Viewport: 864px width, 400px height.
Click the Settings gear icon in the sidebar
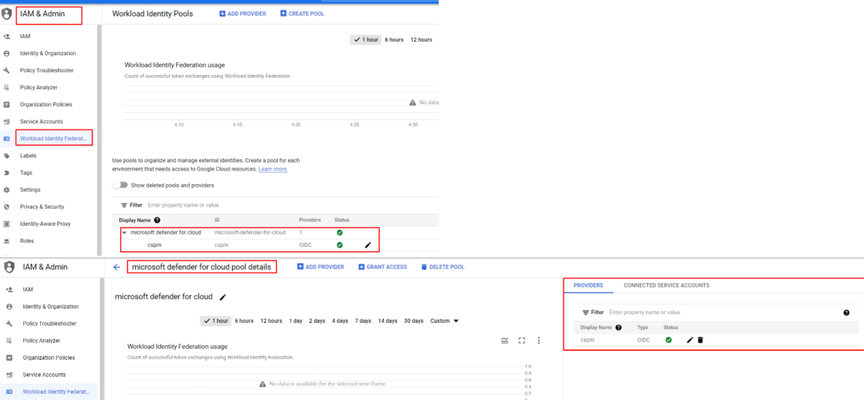click(x=7, y=190)
